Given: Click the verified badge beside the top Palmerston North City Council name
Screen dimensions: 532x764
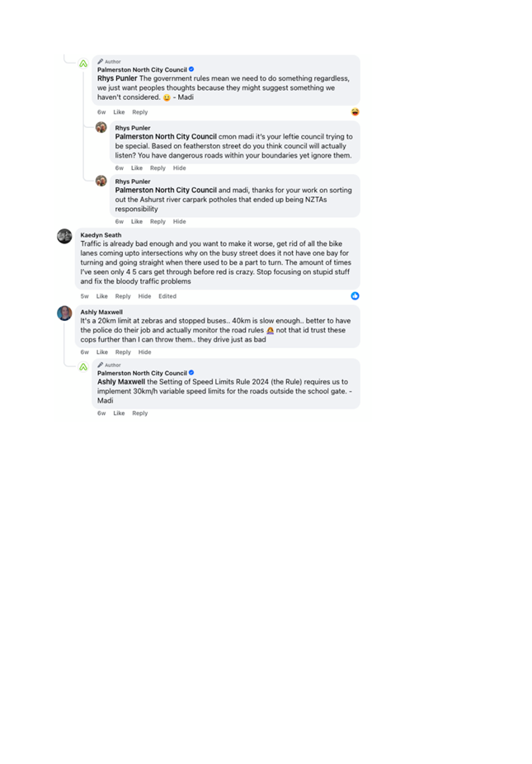Looking at the screenshot, I should pyautogui.click(x=191, y=69).
